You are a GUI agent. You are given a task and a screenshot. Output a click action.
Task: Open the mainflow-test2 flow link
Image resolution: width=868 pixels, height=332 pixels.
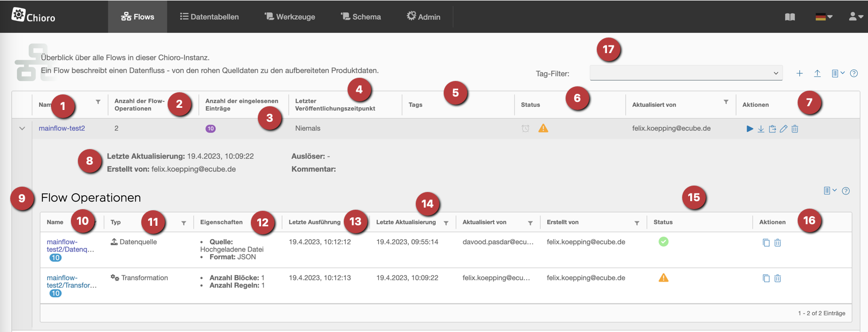(62, 129)
